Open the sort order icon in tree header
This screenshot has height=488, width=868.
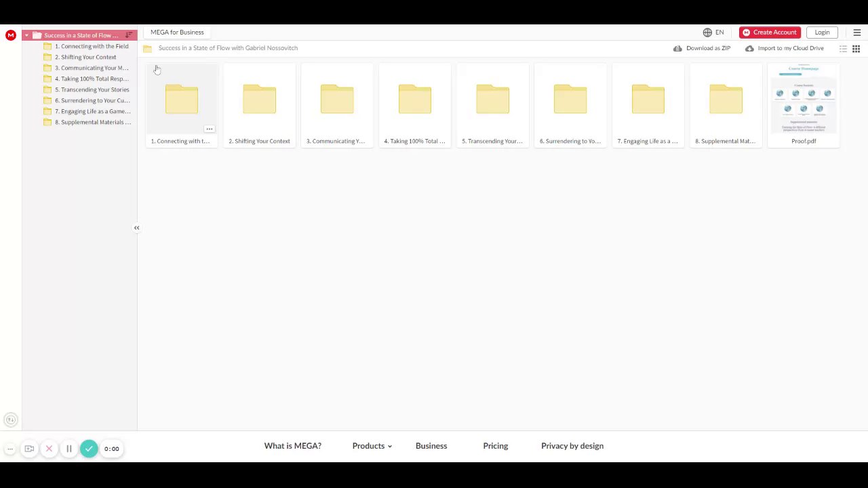[129, 35]
